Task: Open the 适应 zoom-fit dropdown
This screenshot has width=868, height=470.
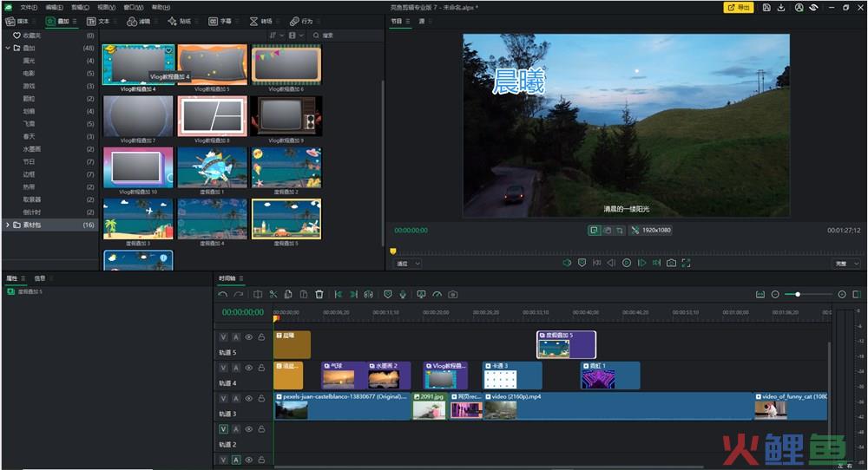Action: [x=408, y=263]
